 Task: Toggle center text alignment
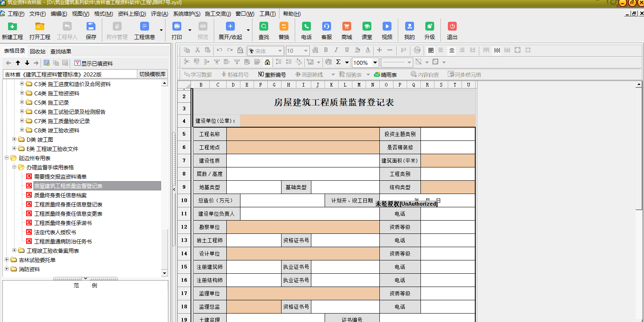click(x=451, y=50)
